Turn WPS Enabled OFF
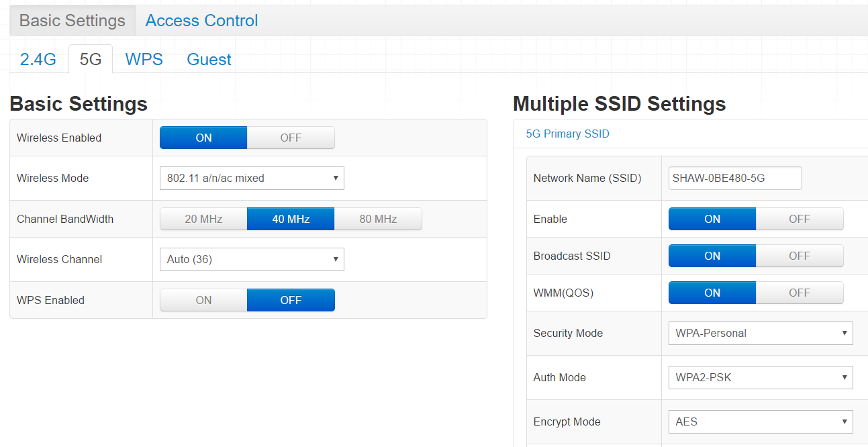The image size is (868, 447). click(291, 300)
